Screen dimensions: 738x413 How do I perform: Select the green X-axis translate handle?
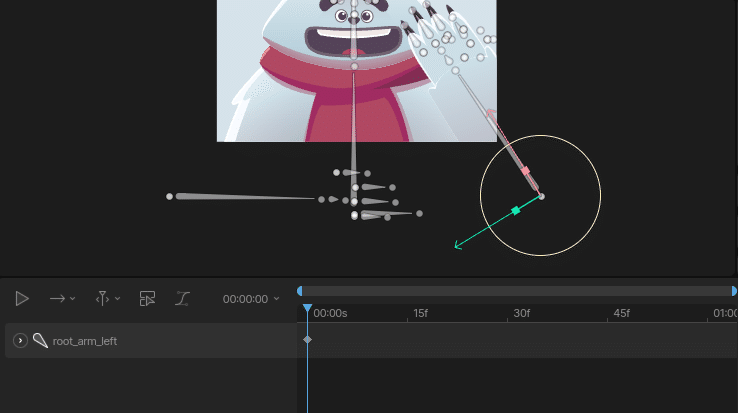[x=516, y=211]
